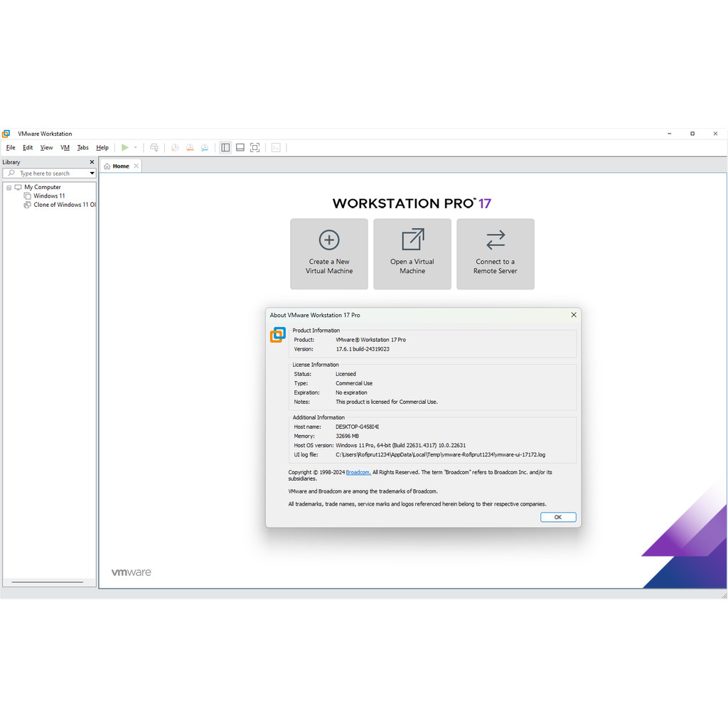Viewport: 728px width, 728px height.
Task: Open the Help menu
Action: coord(102,148)
